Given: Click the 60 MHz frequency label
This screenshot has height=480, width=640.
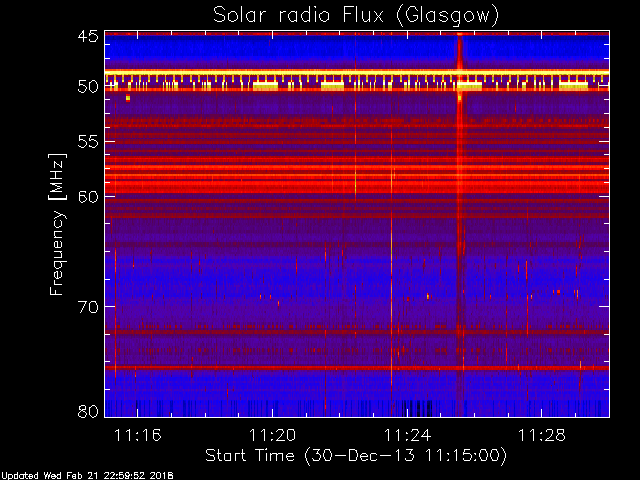Looking at the screenshot, I should tap(88, 197).
